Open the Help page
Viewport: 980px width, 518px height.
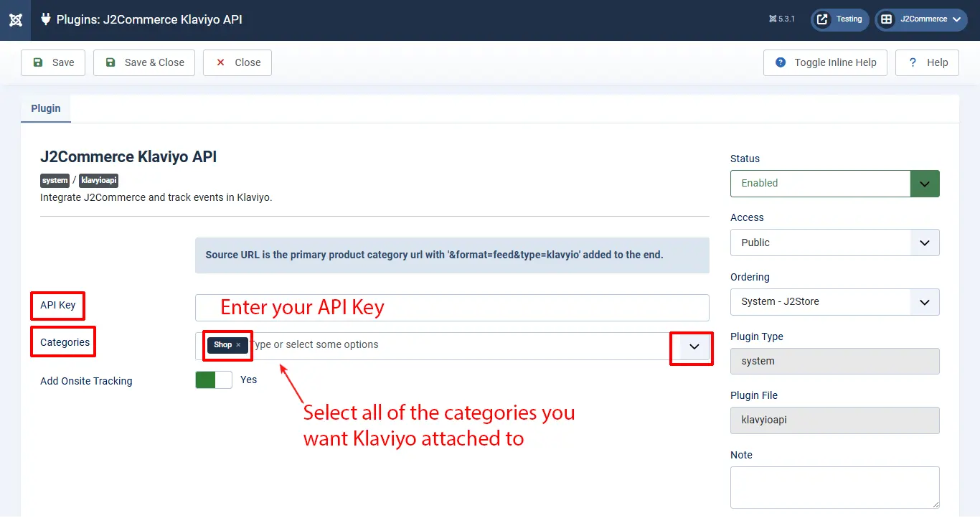(928, 62)
